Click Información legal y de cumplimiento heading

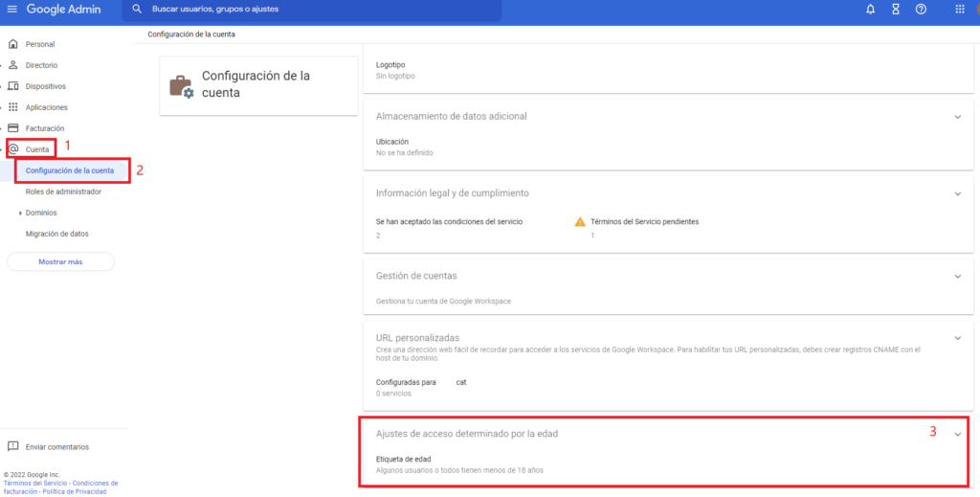(453, 193)
